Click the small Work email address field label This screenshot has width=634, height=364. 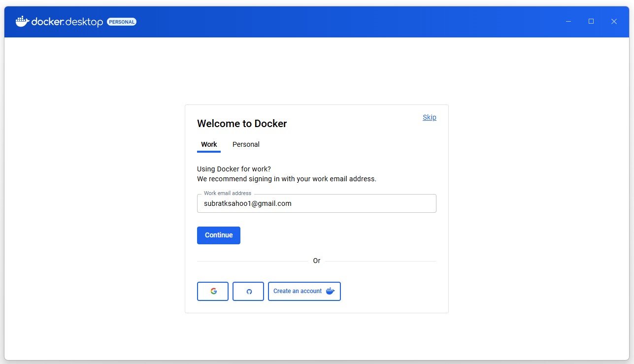click(x=227, y=193)
